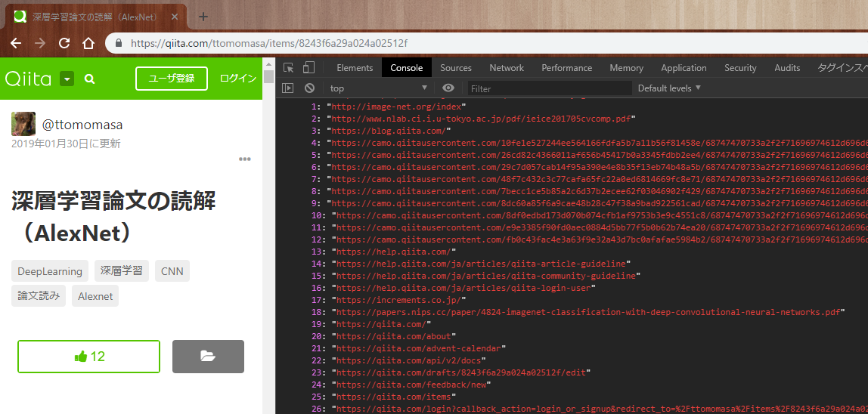Open a new browser tab
The width and height of the screenshot is (868, 414).
[203, 16]
